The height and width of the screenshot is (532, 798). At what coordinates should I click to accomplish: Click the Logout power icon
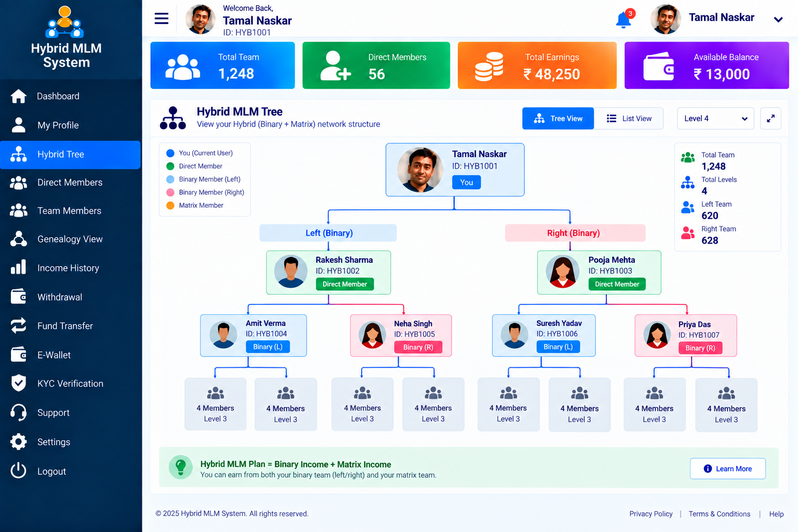pyautogui.click(x=18, y=471)
